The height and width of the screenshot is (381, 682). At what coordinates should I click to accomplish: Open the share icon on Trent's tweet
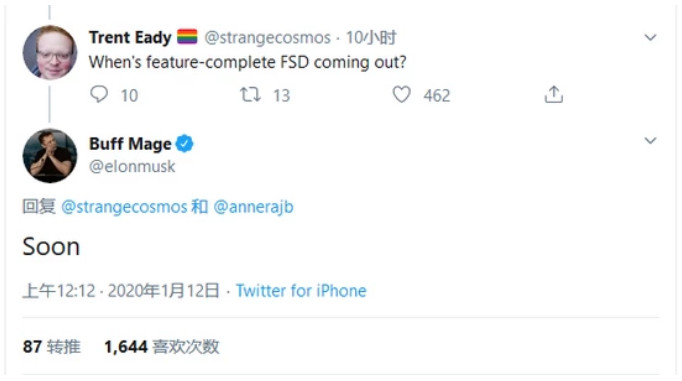click(553, 94)
